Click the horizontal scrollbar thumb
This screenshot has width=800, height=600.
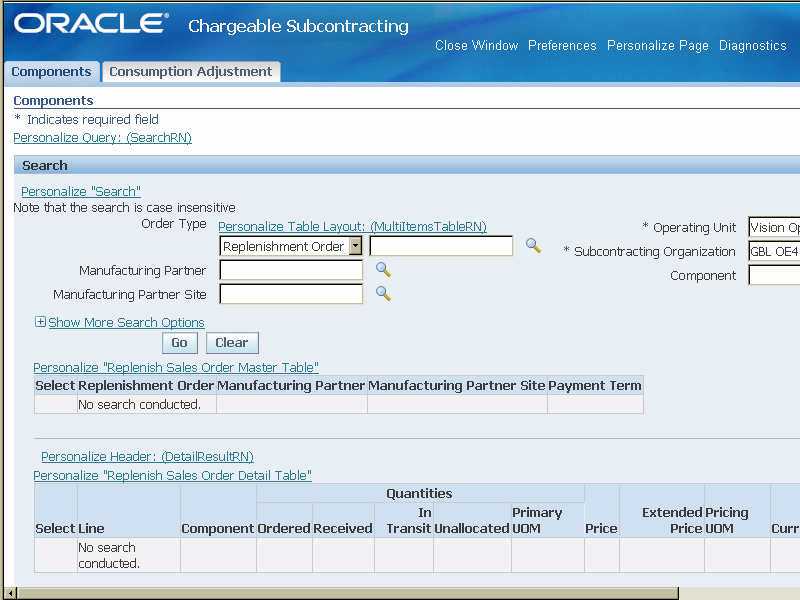pyautogui.click(x=348, y=593)
